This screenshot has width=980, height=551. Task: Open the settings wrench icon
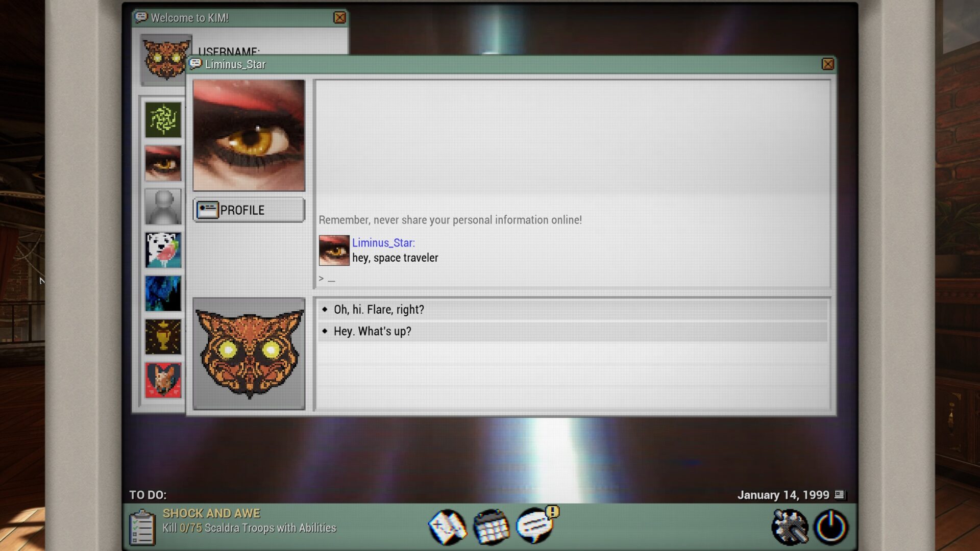click(x=789, y=527)
